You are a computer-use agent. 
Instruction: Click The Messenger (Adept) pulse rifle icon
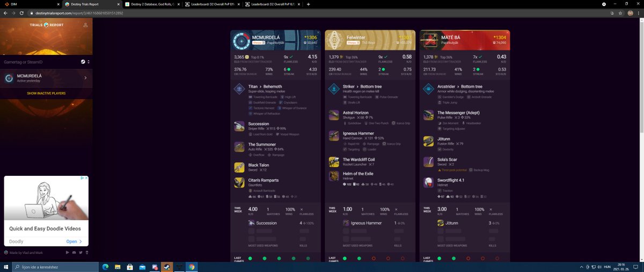click(x=428, y=115)
